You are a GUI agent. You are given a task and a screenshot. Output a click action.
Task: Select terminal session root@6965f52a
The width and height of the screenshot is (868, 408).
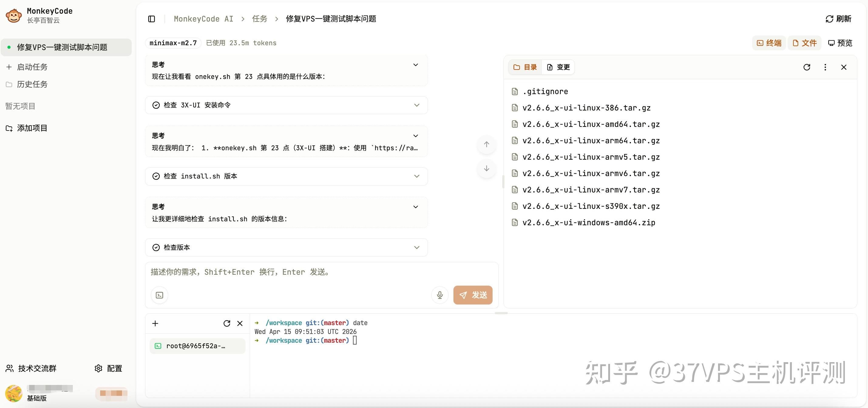tap(198, 346)
